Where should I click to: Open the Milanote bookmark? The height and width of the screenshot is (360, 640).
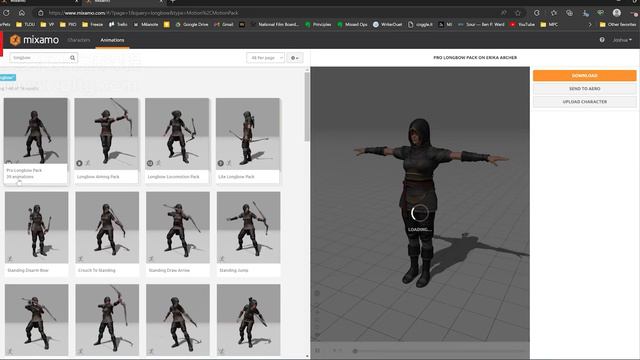click(146, 24)
